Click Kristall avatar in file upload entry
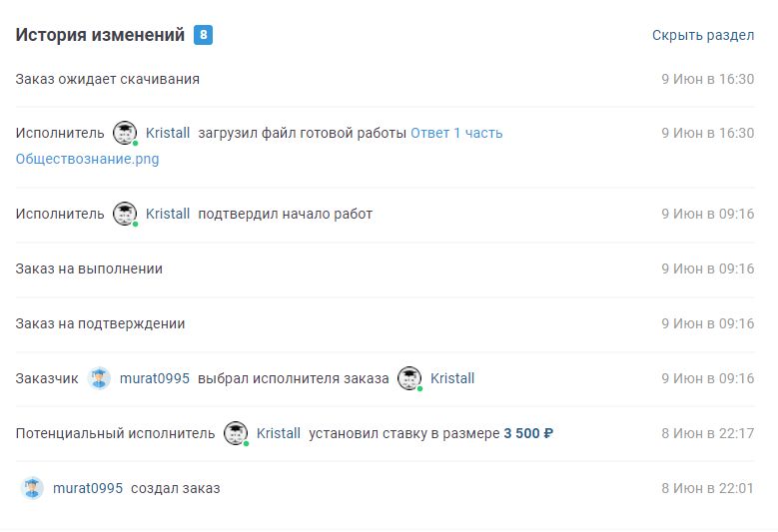Viewport: 778px width, 532px height. [125, 133]
